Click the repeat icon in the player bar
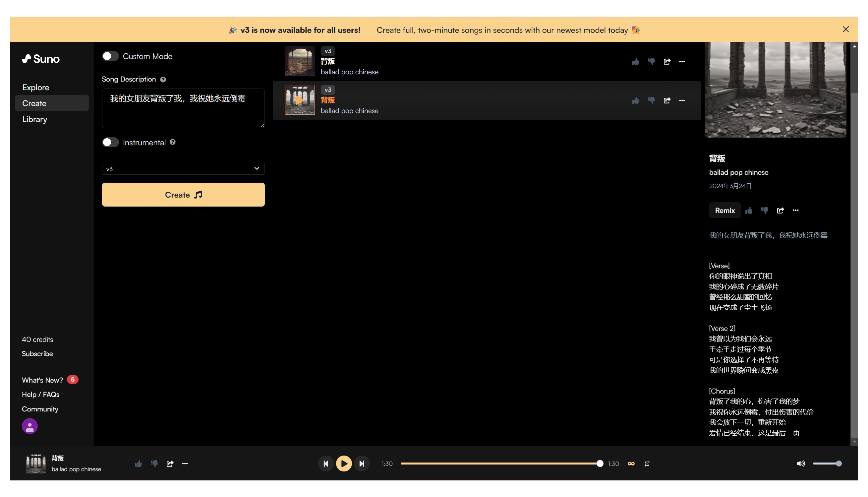868x497 pixels. tap(647, 464)
